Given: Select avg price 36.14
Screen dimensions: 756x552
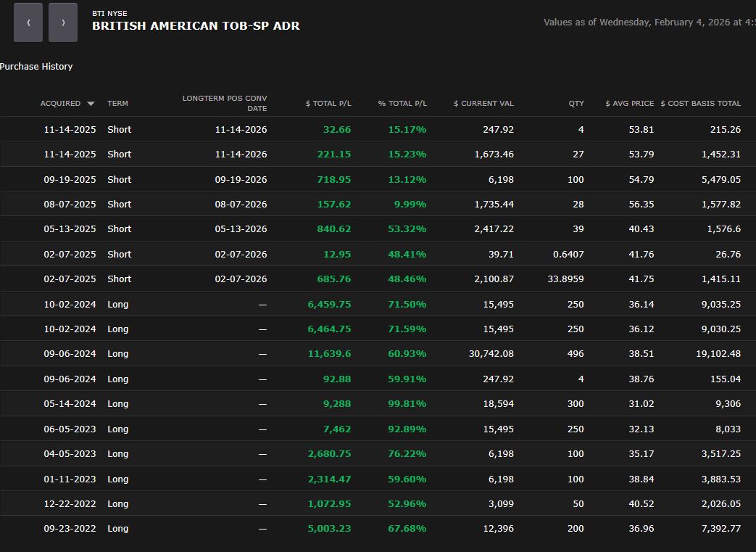Looking at the screenshot, I should click(641, 305).
